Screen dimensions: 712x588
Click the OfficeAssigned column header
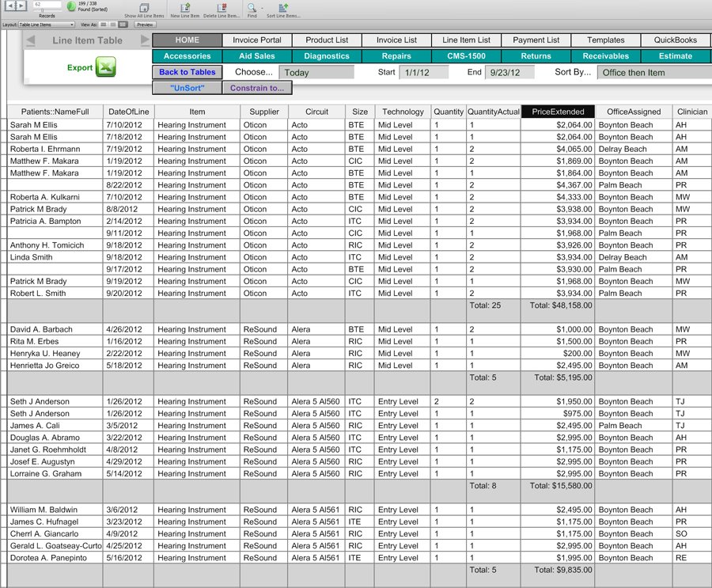click(634, 112)
